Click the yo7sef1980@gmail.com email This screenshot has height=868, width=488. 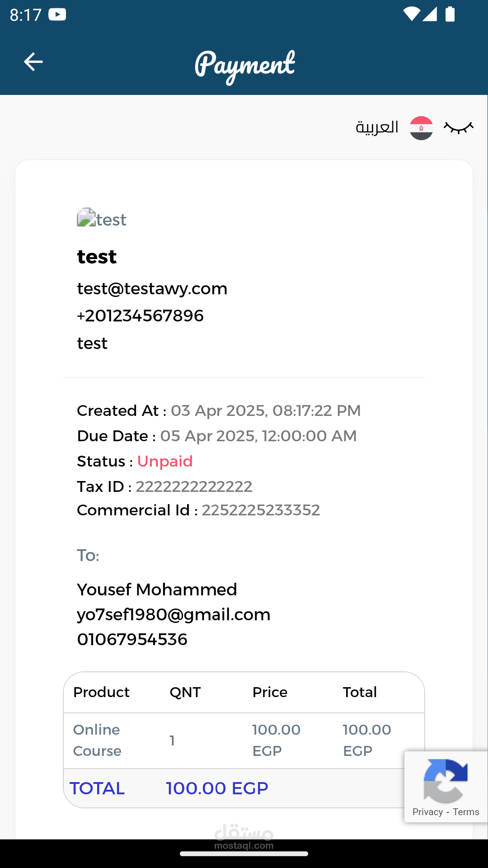pyautogui.click(x=174, y=615)
